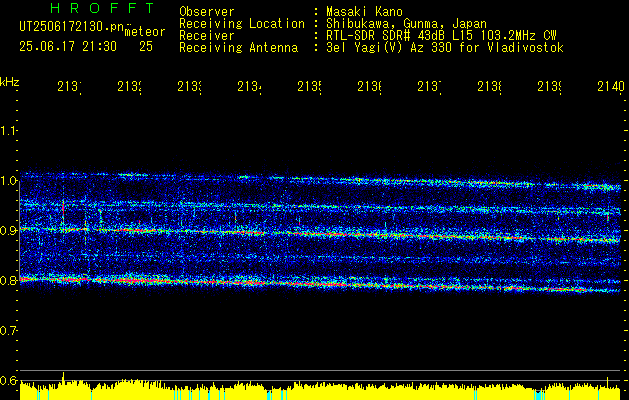Viewport: 629px width, 400px height.
Task: Click the 2140 time marker
Action: click(611, 87)
